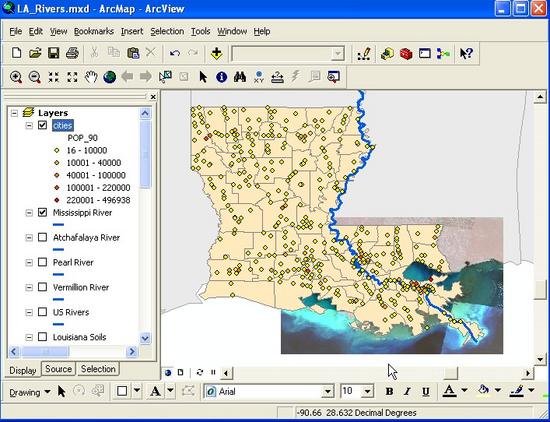Click the table of contents scroll-down arrow
The width and height of the screenshot is (550, 422).
pyautogui.click(x=145, y=338)
